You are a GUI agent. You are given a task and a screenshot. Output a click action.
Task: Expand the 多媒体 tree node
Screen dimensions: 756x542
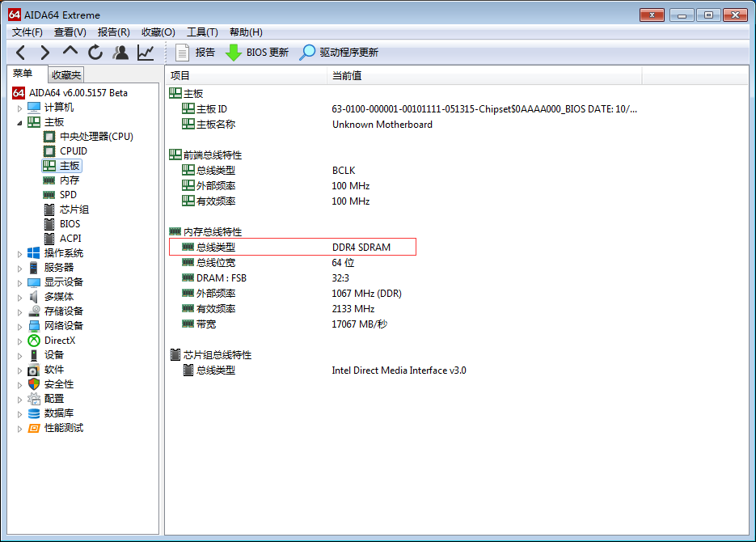pos(19,298)
